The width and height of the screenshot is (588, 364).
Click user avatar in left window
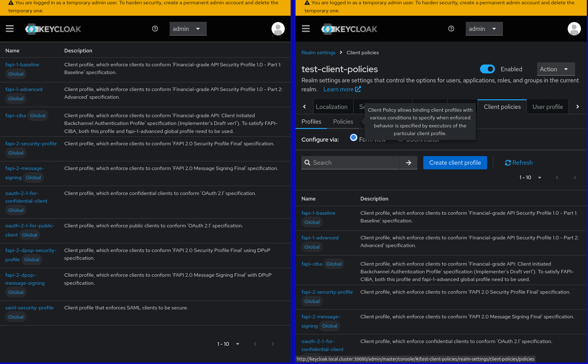coord(278,29)
